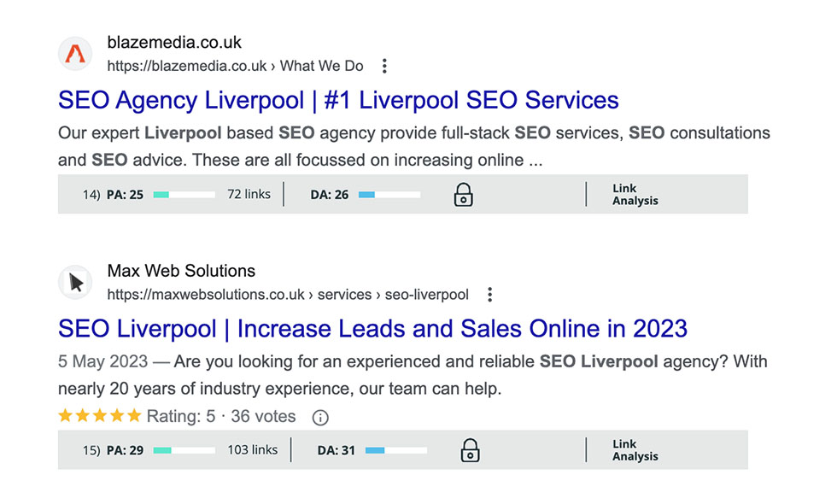
Task: Open Link Analysis for Max Web Solutions result
Action: [635, 450]
